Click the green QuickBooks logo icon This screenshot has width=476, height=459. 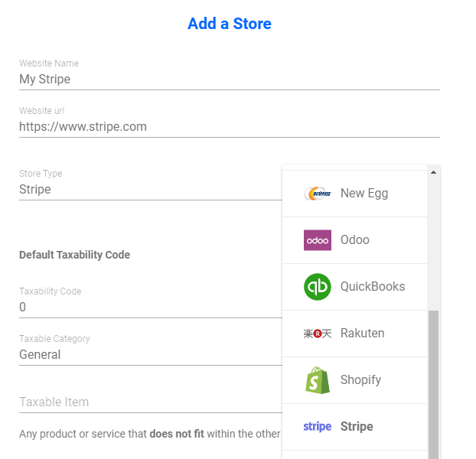point(318,287)
